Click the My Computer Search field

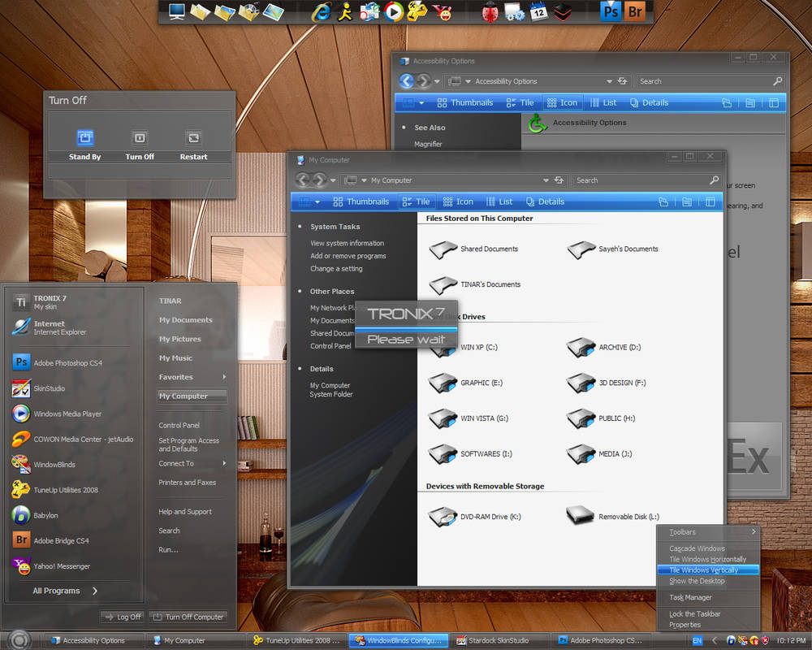point(647,180)
